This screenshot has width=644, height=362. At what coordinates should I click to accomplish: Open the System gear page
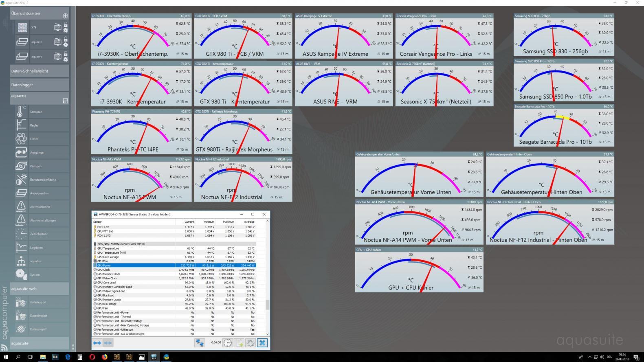42,274
